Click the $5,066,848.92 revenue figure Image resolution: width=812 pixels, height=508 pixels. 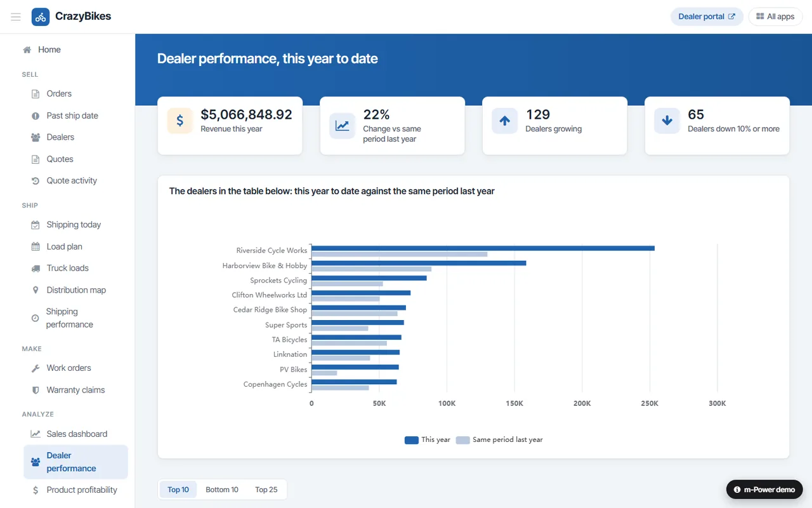[x=246, y=115]
